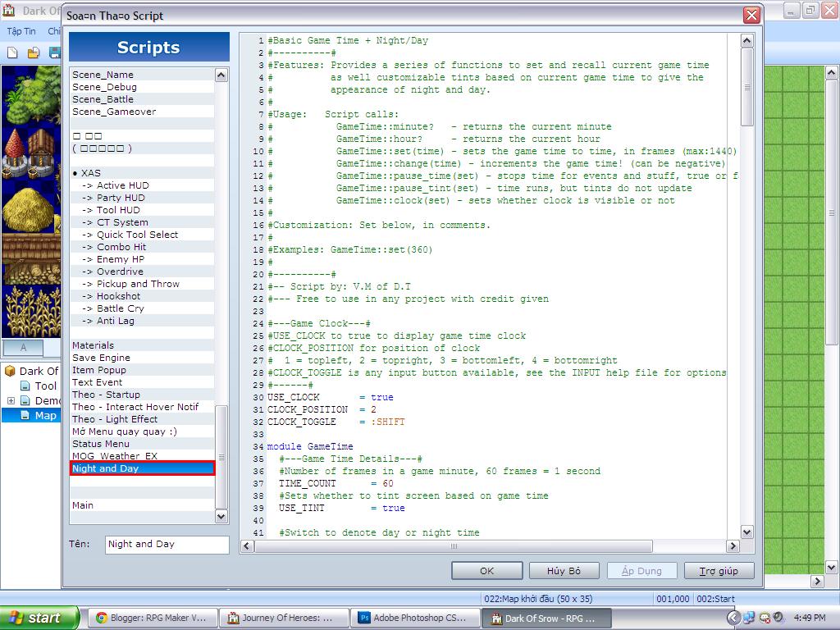Click the Map page icon in the map tree
This screenshot has width=840, height=630.
click(25, 415)
